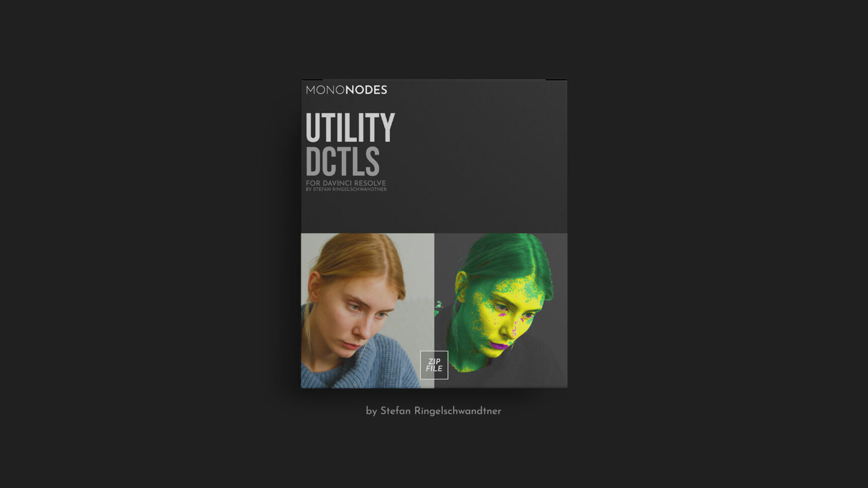The width and height of the screenshot is (868, 488).
Task: Open the false-color portrait thumbnail
Action: [x=501, y=310]
